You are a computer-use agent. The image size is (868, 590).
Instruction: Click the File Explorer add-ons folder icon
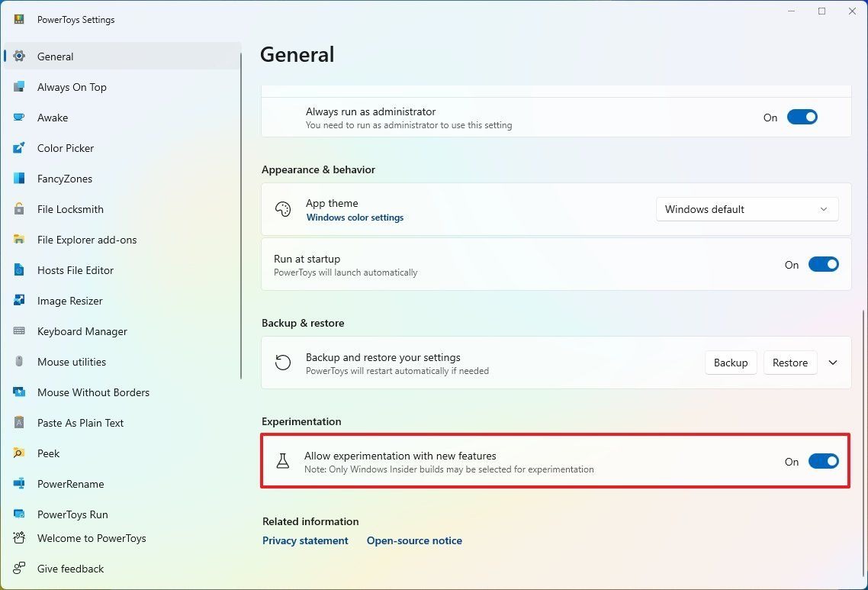pyautogui.click(x=19, y=239)
